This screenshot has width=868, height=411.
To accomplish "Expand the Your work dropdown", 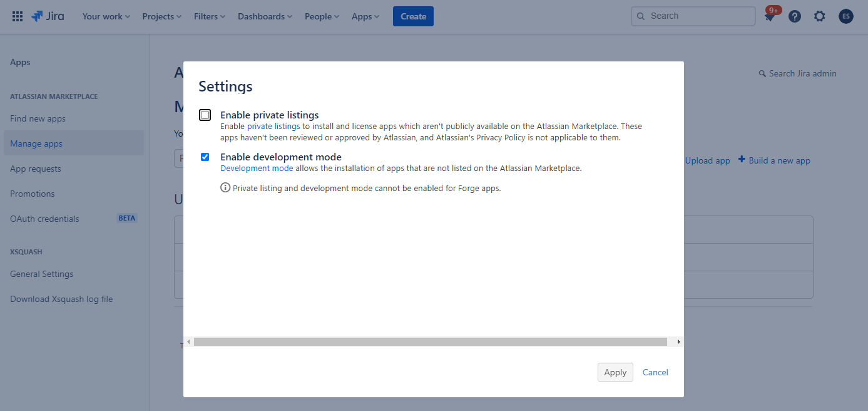I will [x=106, y=16].
